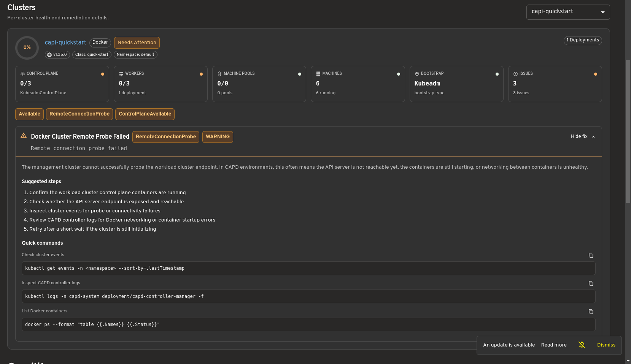
Task: Click the WARNING severity badge
Action: [x=218, y=137]
